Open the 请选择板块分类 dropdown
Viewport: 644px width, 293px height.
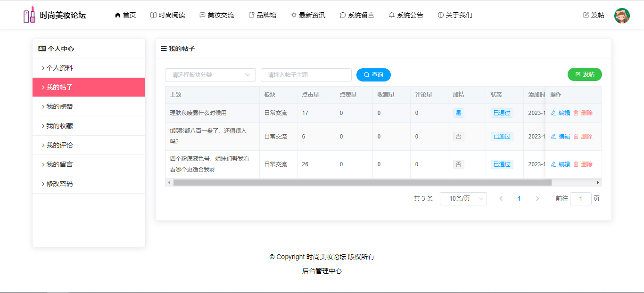tap(210, 75)
